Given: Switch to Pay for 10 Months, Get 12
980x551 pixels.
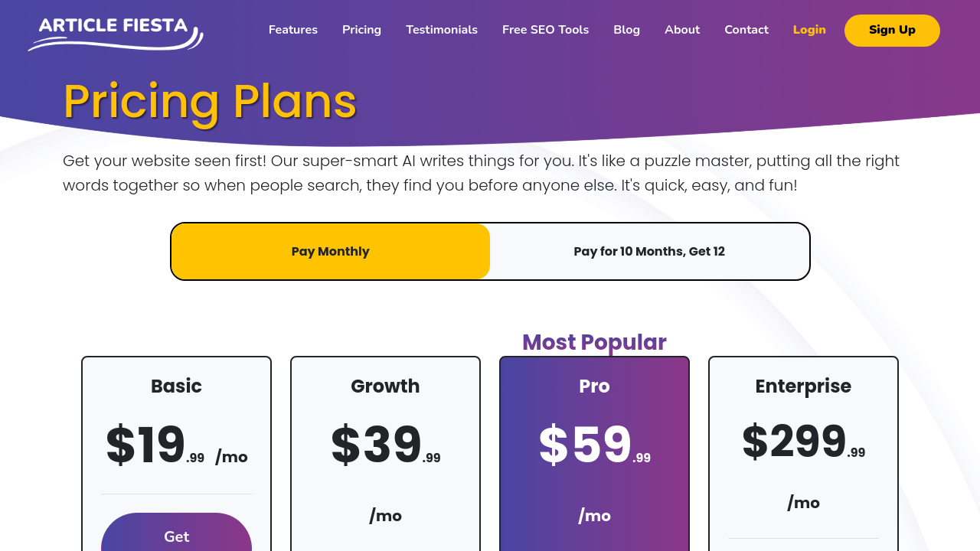Looking at the screenshot, I should click(649, 251).
